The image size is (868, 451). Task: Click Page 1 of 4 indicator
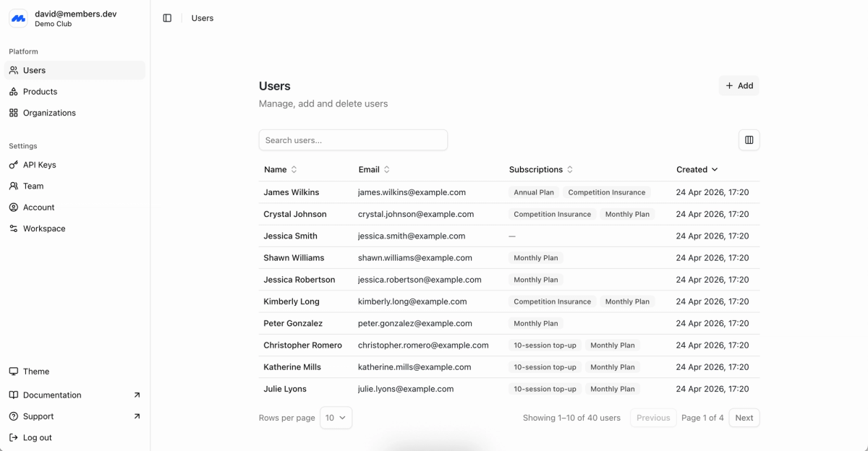click(702, 418)
